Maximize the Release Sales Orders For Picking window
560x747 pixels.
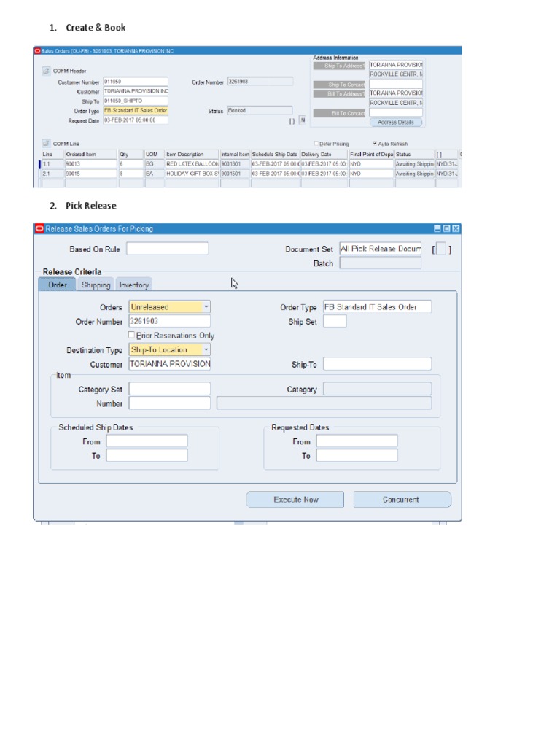point(447,228)
